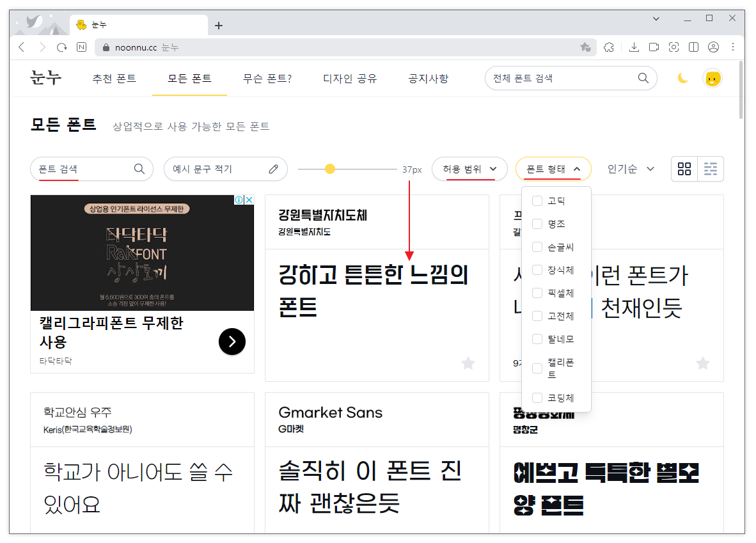This screenshot has height=543, width=756.
Task: Open the 인기순 sort dropdown
Action: pos(631,169)
